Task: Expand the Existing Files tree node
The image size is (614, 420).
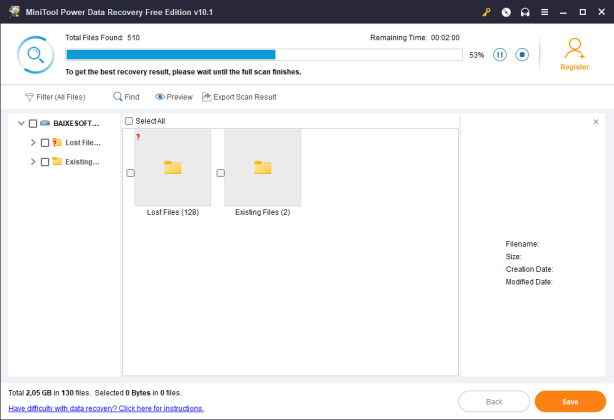Action: coord(33,162)
